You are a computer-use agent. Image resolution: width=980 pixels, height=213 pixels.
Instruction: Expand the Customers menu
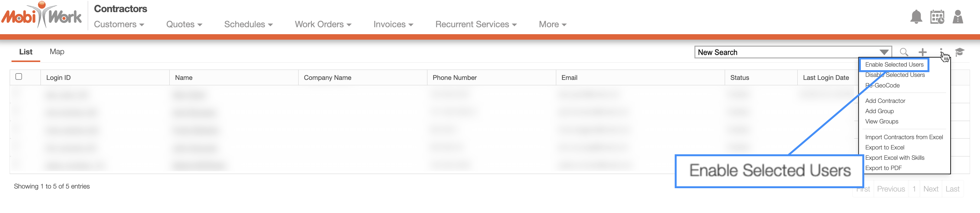(x=119, y=24)
